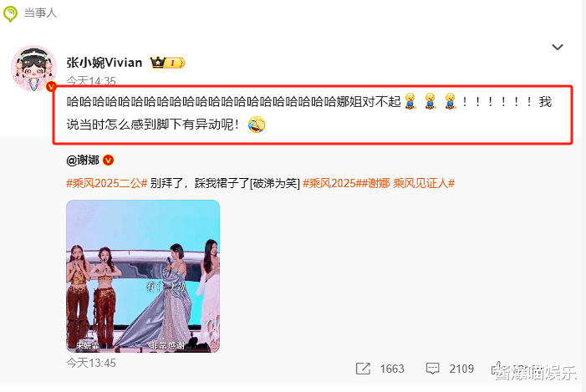Image resolution: width=586 pixels, height=392 pixels.
Task: Click the crown membership badge
Action: 167,63
